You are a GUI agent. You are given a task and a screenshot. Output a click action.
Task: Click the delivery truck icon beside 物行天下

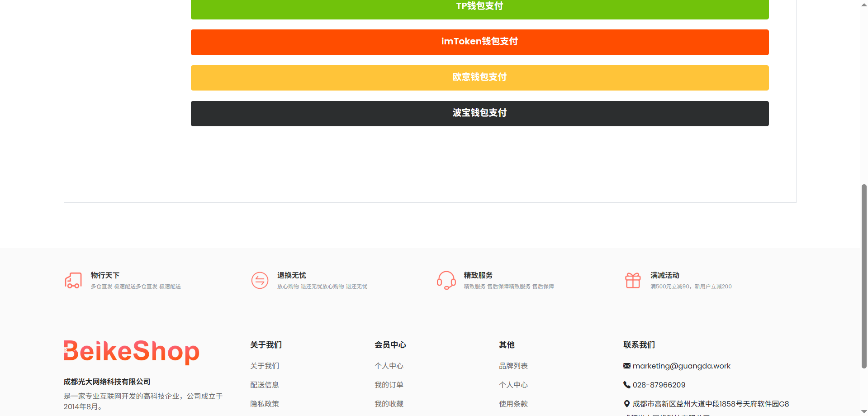73,280
